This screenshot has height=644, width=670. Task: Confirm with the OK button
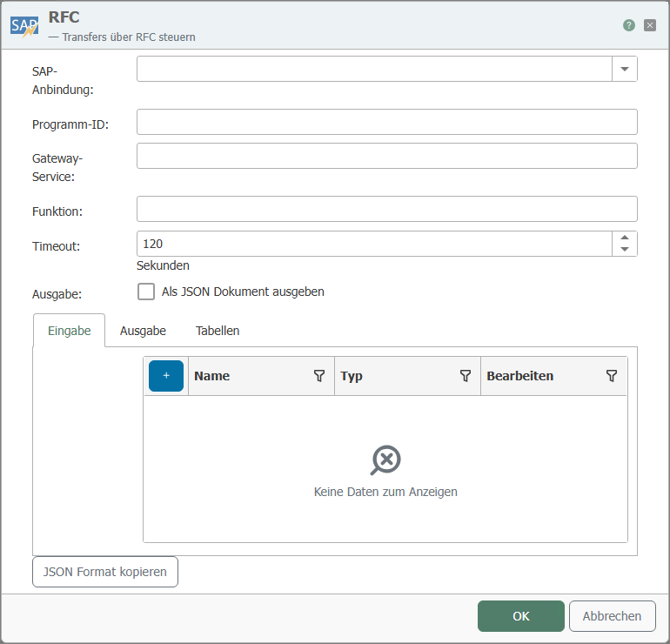[x=520, y=616]
